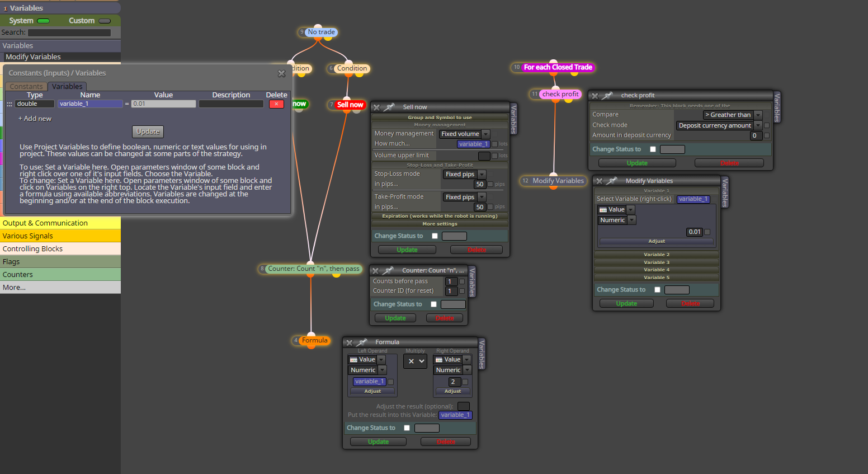Open Variables side tab of Modify Variables window
The image size is (868, 474).
(x=724, y=193)
